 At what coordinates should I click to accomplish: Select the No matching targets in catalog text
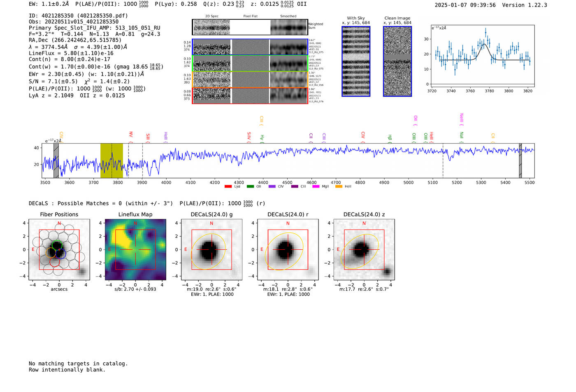click(78, 364)
